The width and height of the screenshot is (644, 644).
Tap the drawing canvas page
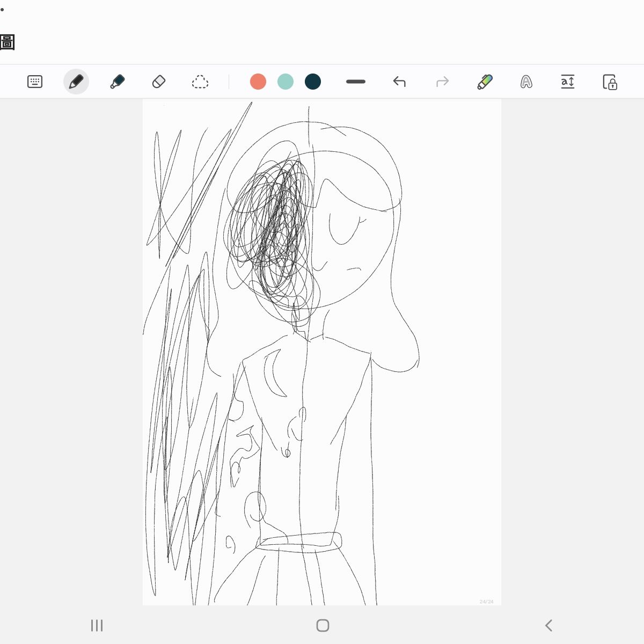coord(322,352)
